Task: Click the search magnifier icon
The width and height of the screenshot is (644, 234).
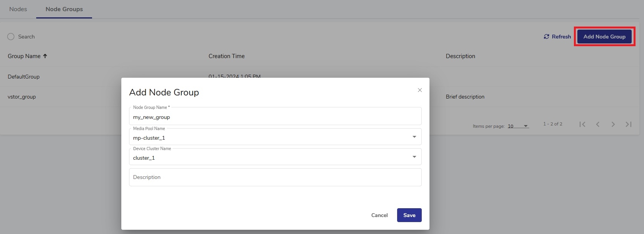Action: click(x=11, y=37)
